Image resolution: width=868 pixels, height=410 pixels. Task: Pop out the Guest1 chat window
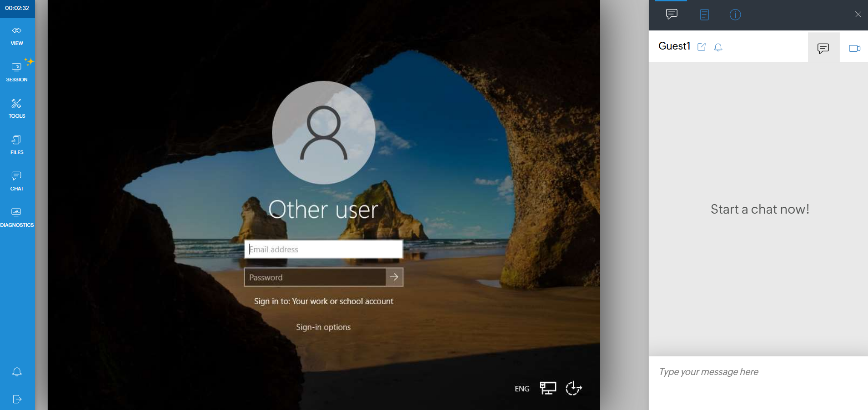(702, 47)
